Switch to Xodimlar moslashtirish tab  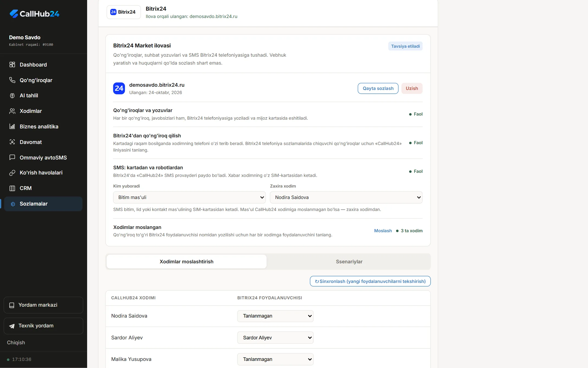186,262
